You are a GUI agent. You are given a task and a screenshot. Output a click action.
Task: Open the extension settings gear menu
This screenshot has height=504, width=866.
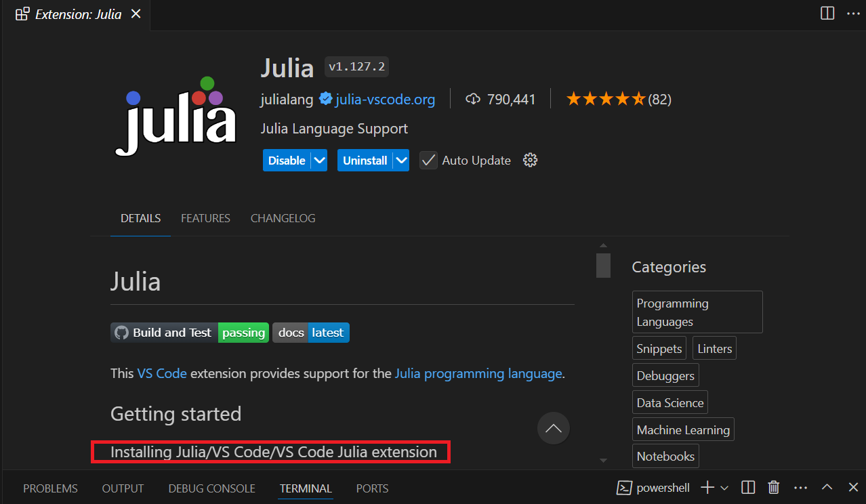point(531,160)
